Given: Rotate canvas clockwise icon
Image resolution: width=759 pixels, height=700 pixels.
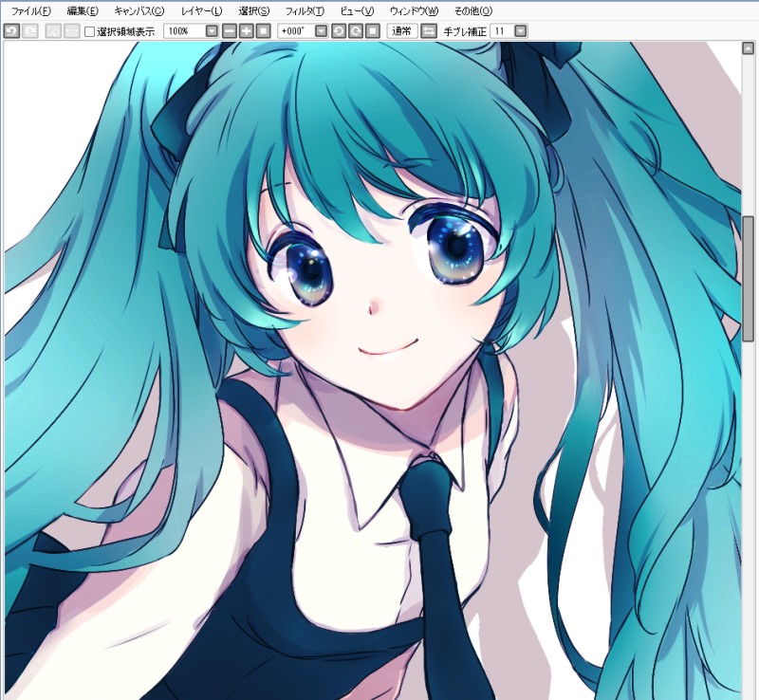Looking at the screenshot, I should pos(356,31).
